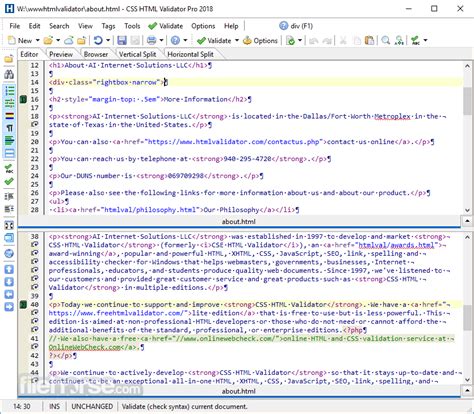474x414 pixels.
Task: Click the spell check ABC toolbar icon
Action: tap(415, 41)
